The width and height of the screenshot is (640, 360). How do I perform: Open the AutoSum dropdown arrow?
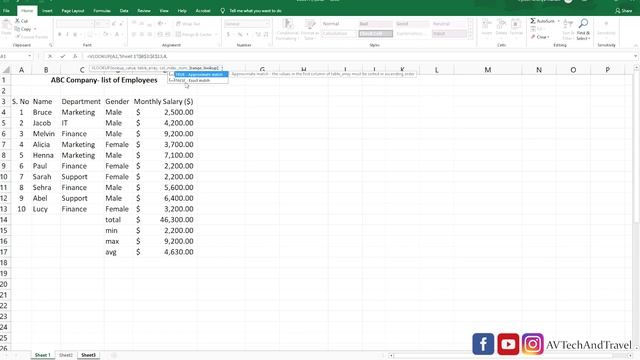click(x=558, y=21)
